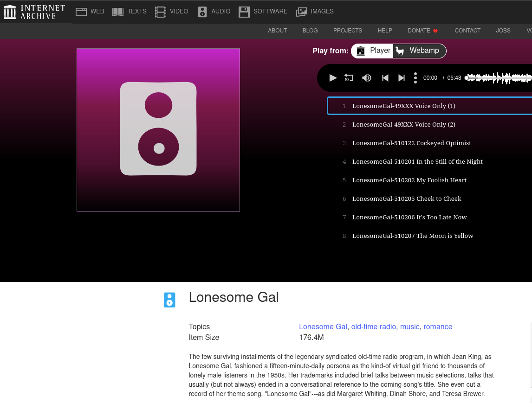Play track 5 My Foolish Heart
The height and width of the screenshot is (403, 532).
click(429, 180)
